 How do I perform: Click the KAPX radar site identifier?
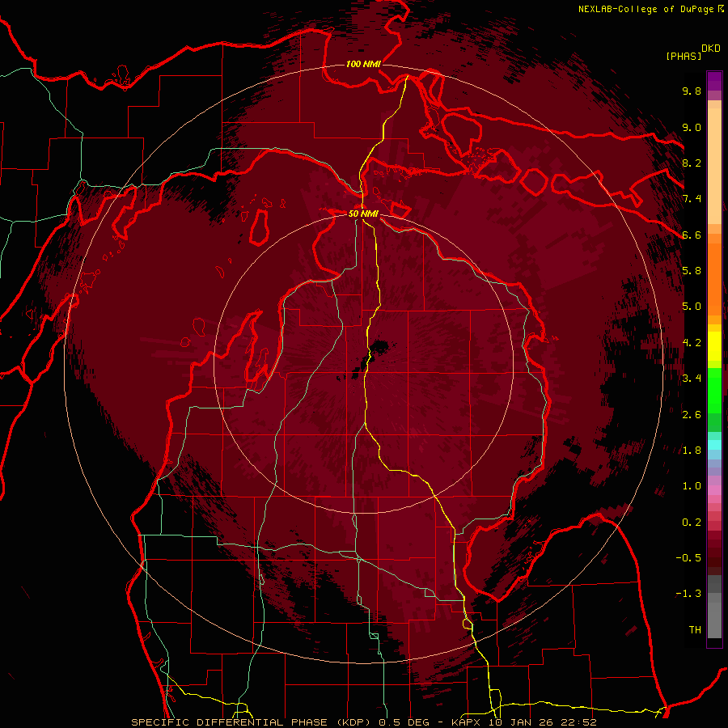(467, 722)
